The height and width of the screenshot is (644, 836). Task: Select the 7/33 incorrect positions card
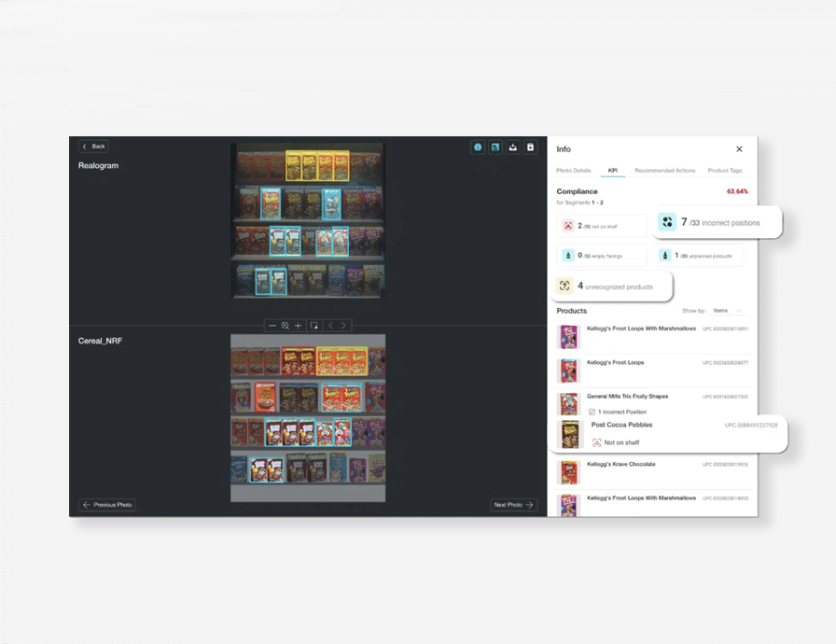[x=718, y=222]
